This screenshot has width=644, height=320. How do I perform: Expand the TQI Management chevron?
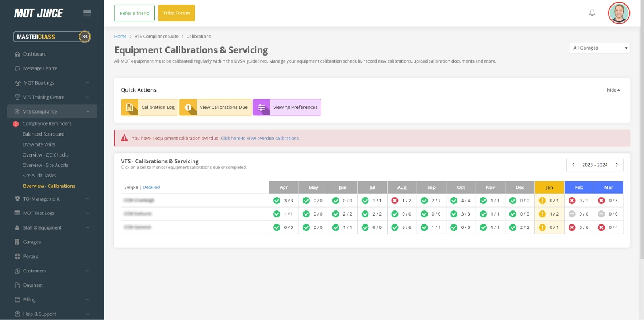tap(88, 199)
